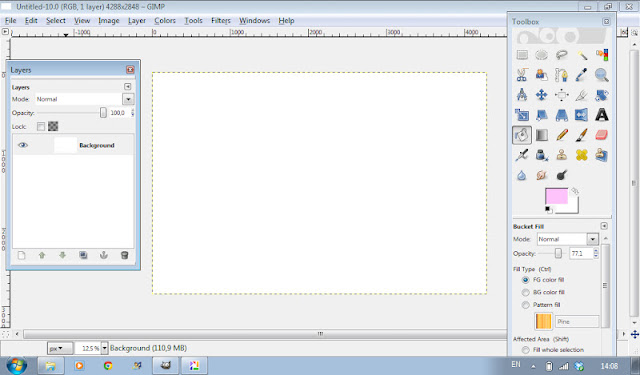This screenshot has height=375, width=640.
Task: Open Bucket Fill tab configuration menu
Action: click(x=604, y=226)
